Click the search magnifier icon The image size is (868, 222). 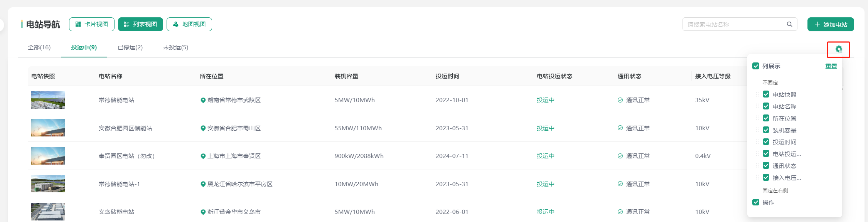pyautogui.click(x=789, y=24)
